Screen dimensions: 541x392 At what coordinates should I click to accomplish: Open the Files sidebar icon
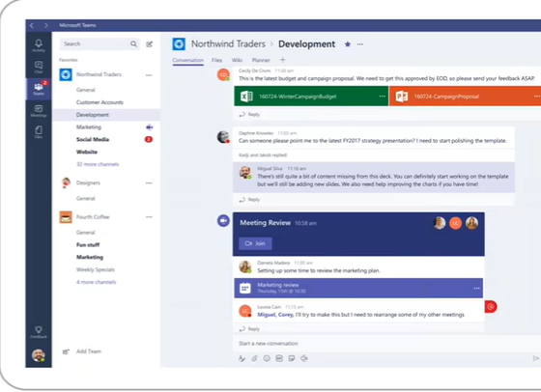(39, 132)
